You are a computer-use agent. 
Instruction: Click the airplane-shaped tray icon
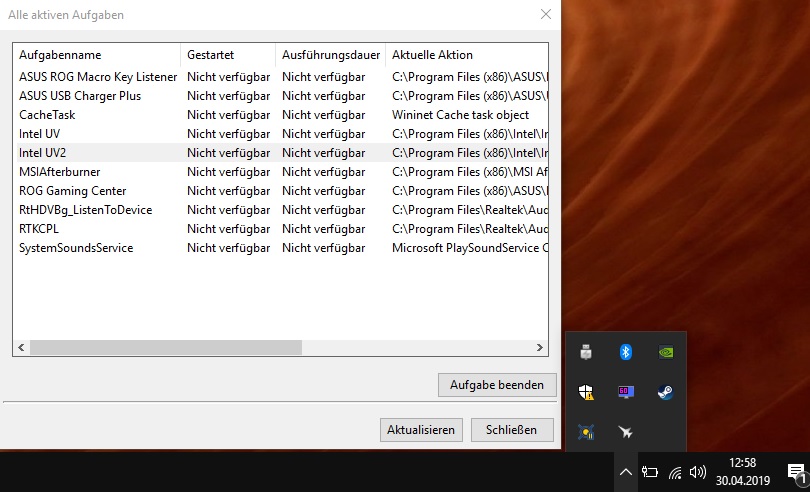[626, 432]
